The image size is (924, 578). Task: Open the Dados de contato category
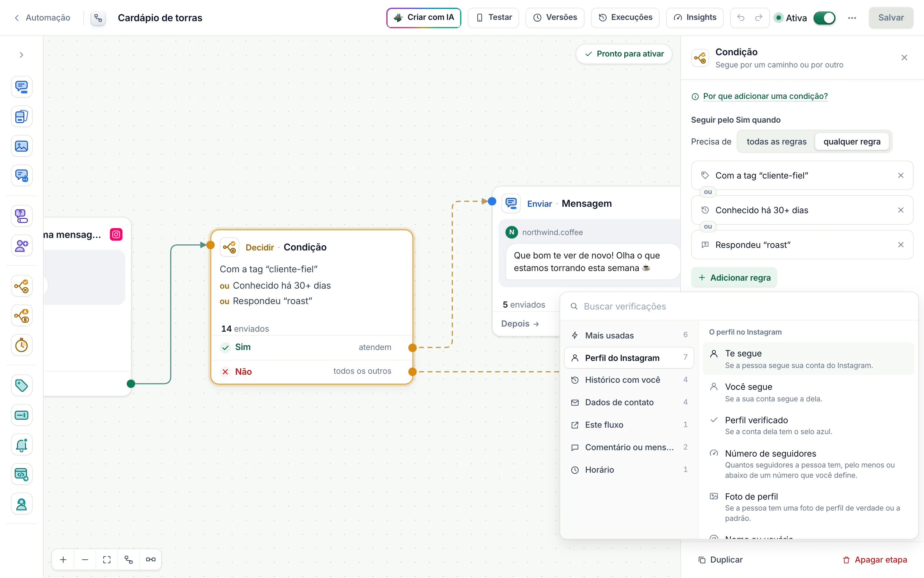click(629, 402)
